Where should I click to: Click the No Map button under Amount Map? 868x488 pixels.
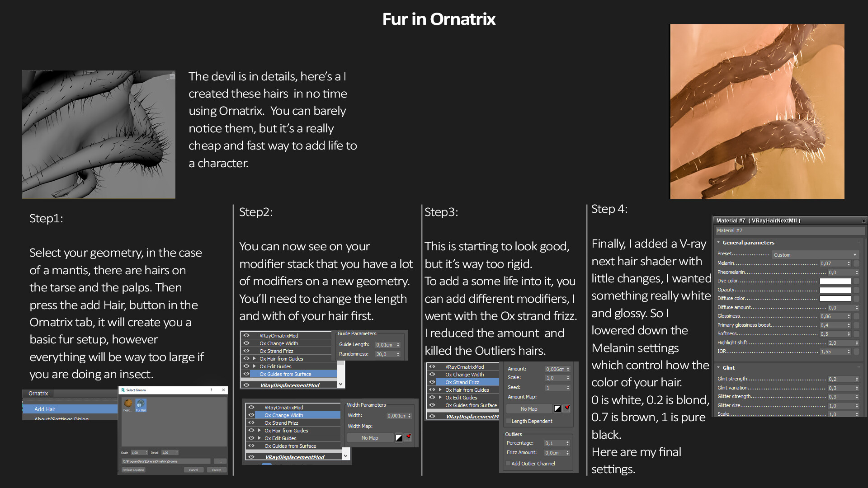(529, 409)
